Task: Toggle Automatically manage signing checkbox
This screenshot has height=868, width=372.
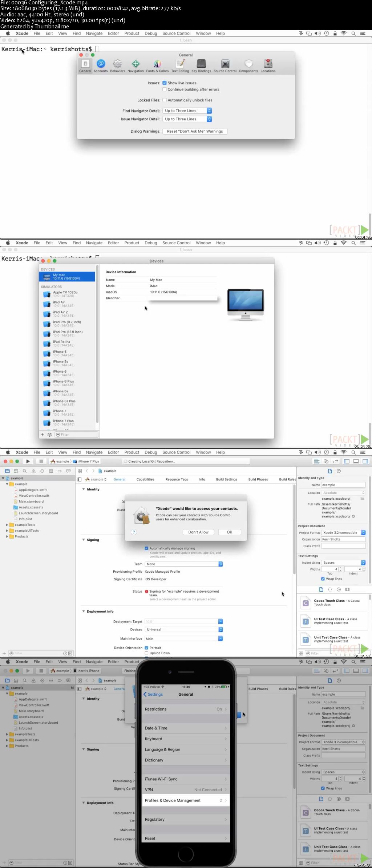Action: pyautogui.click(x=146, y=548)
